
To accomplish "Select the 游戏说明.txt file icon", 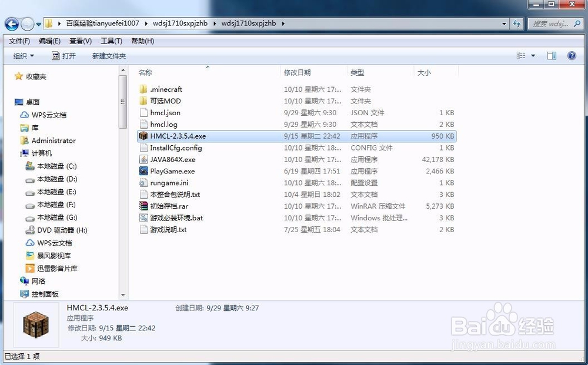I will [143, 229].
